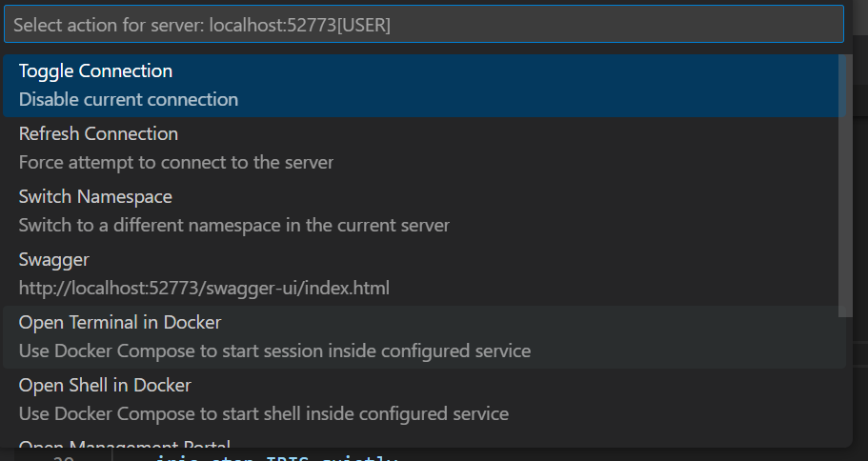The height and width of the screenshot is (461, 868).
Task: Pick the Switch Namespace option
Action: (95, 197)
